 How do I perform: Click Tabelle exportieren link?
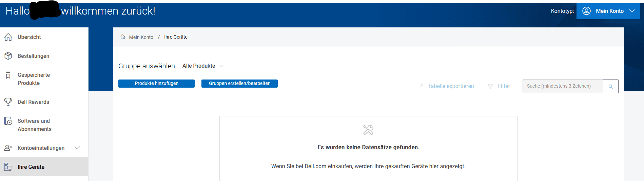(x=451, y=86)
